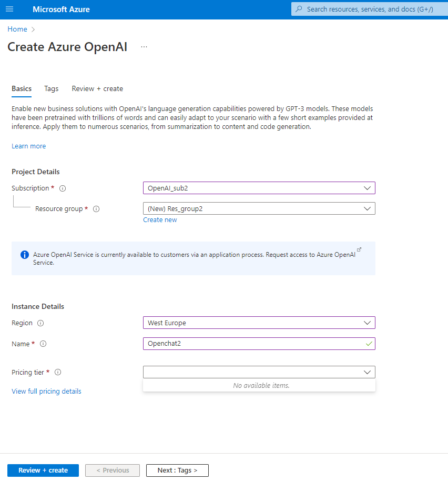Show info tooltip for Name
Image resolution: width=448 pixels, height=481 pixels.
point(43,344)
